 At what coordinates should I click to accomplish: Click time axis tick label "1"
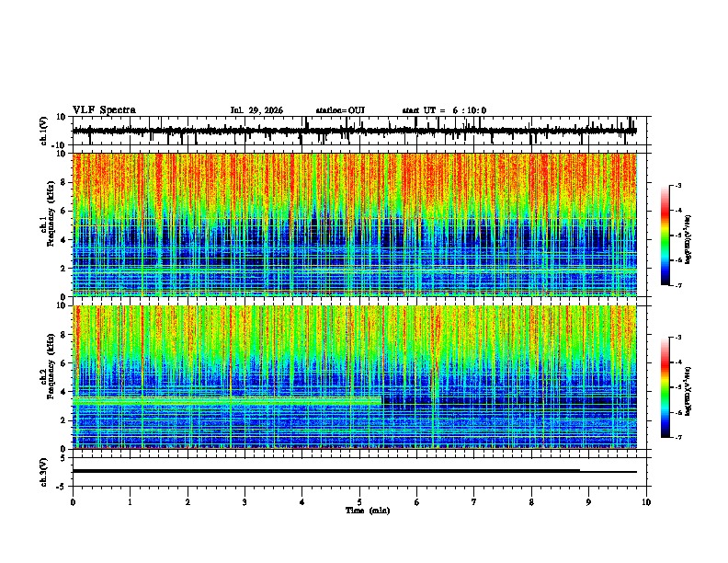pos(130,502)
